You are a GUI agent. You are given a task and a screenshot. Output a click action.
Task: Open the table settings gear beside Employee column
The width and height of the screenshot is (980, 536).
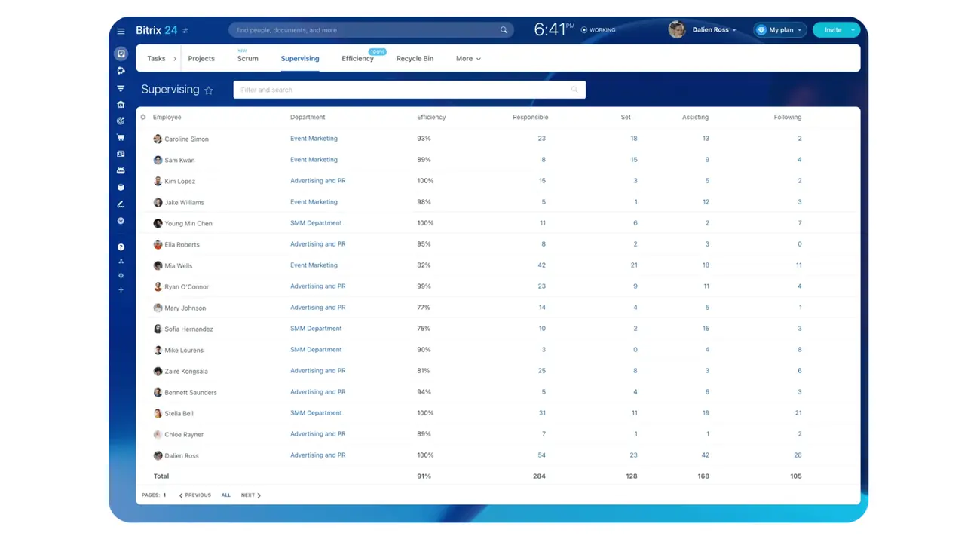coord(142,117)
